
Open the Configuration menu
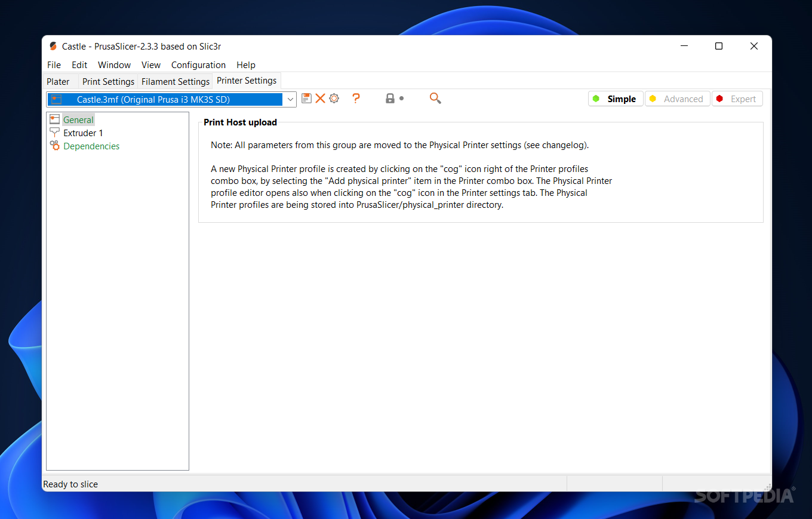pyautogui.click(x=198, y=65)
